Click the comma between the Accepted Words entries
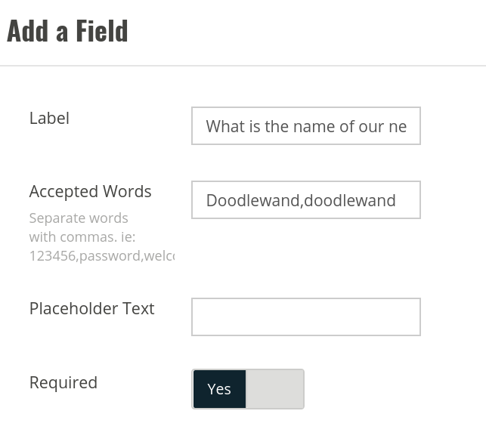The image size is (486, 448). coord(302,205)
